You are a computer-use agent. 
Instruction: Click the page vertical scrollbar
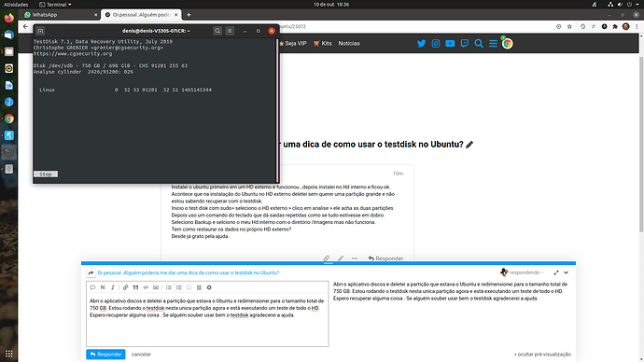click(x=641, y=144)
